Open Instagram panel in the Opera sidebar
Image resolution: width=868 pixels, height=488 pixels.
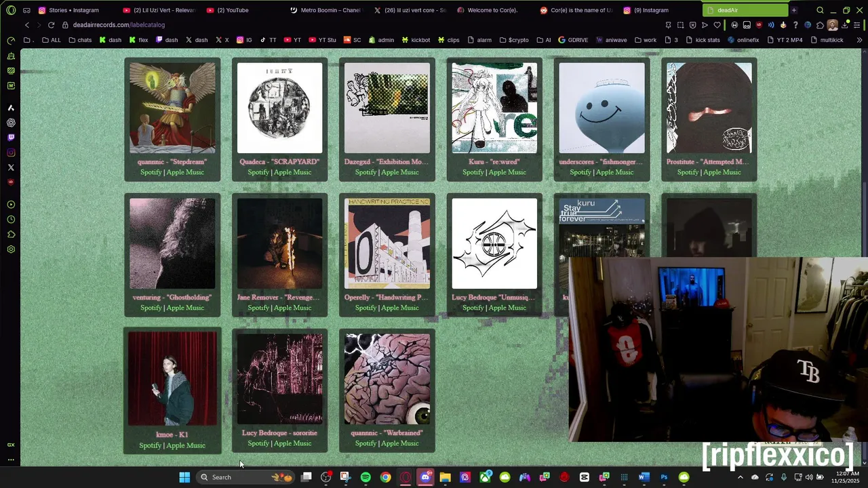coord(11,152)
